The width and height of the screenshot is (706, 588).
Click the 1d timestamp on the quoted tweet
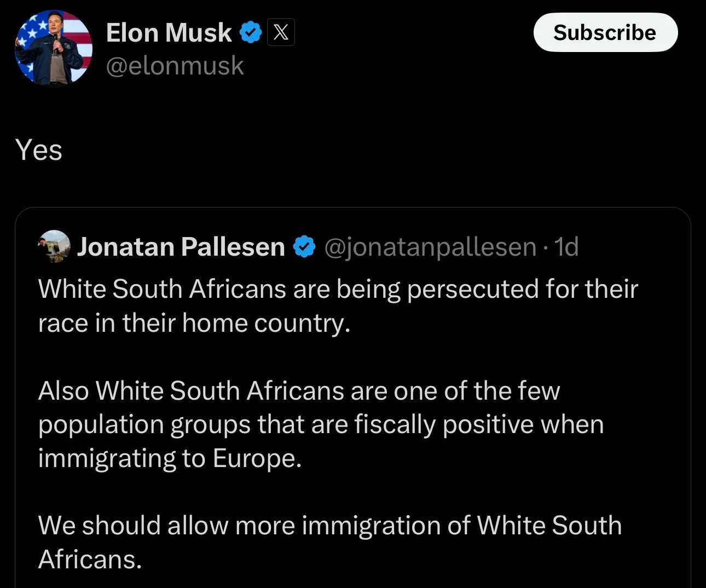[x=566, y=246]
